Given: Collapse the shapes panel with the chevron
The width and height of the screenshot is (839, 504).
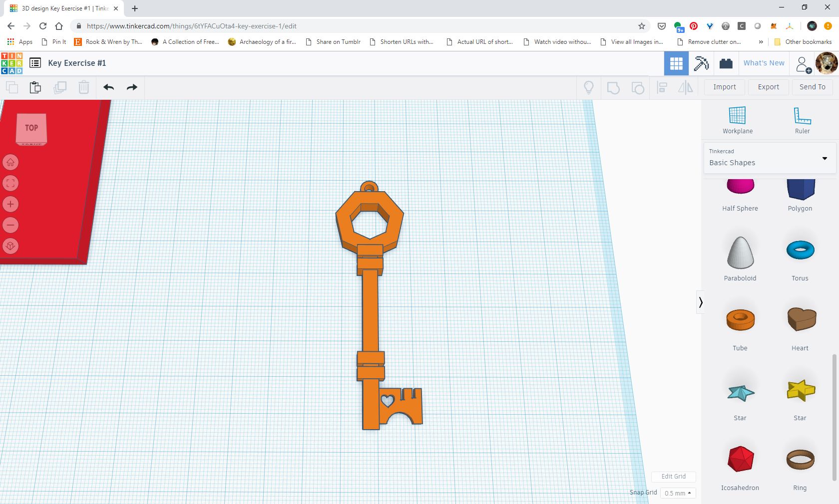Looking at the screenshot, I should pos(701,302).
